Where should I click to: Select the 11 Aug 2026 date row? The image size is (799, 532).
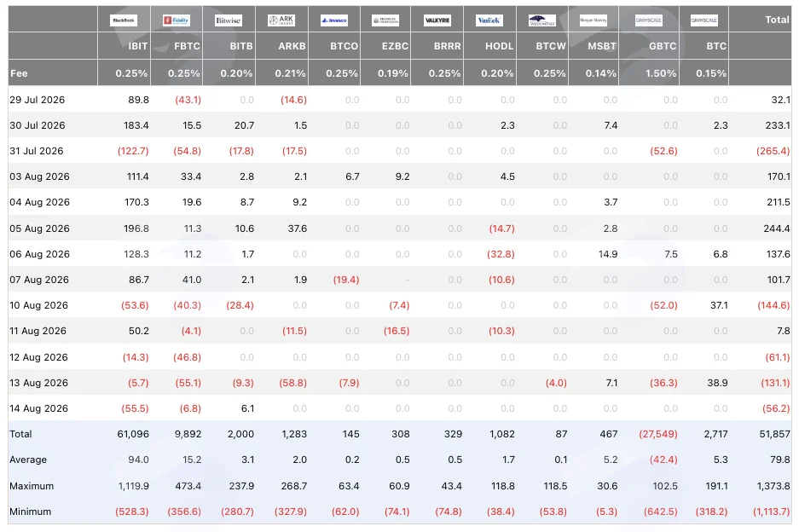399,331
